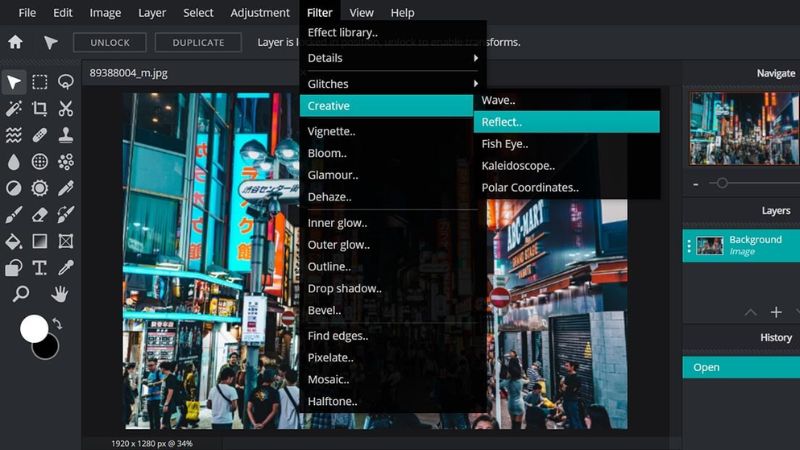
Task: Click the UNLOCK button
Action: click(109, 42)
